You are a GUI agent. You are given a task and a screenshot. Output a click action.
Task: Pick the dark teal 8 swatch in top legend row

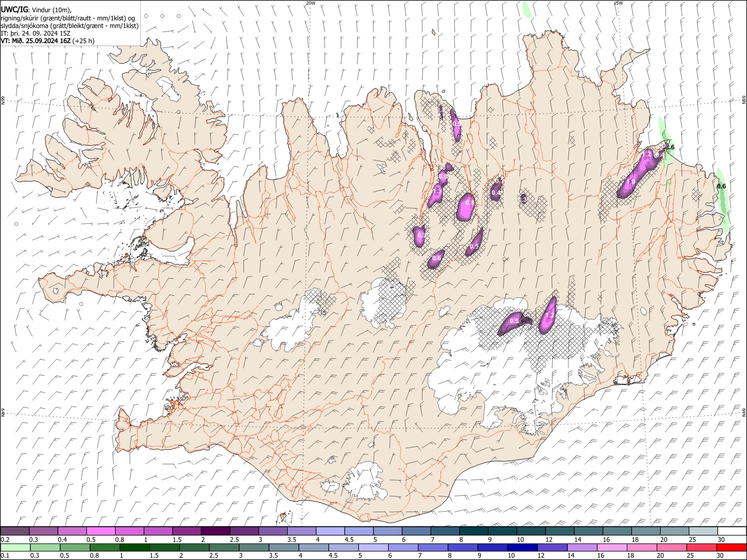[x=473, y=531]
